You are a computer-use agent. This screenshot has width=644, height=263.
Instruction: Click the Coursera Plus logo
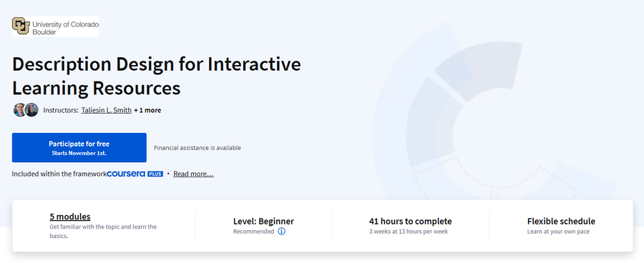coord(135,174)
